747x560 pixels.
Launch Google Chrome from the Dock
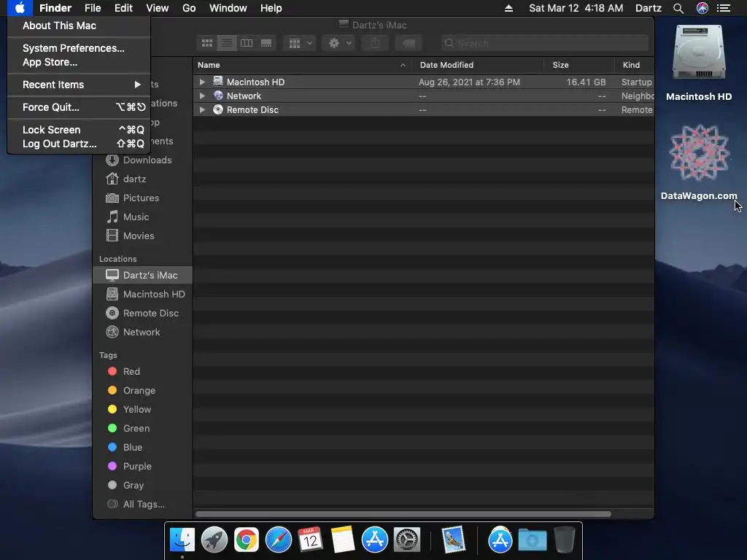tap(247, 540)
